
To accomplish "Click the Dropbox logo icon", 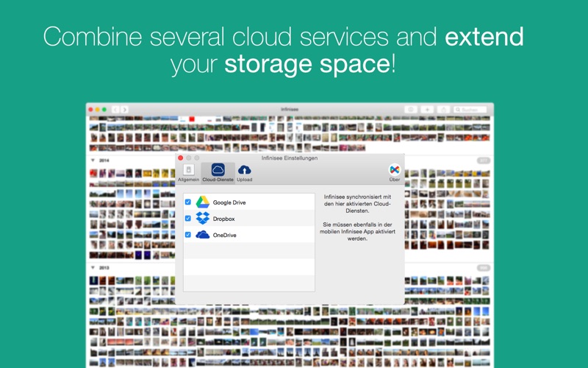I will pyautogui.click(x=203, y=218).
